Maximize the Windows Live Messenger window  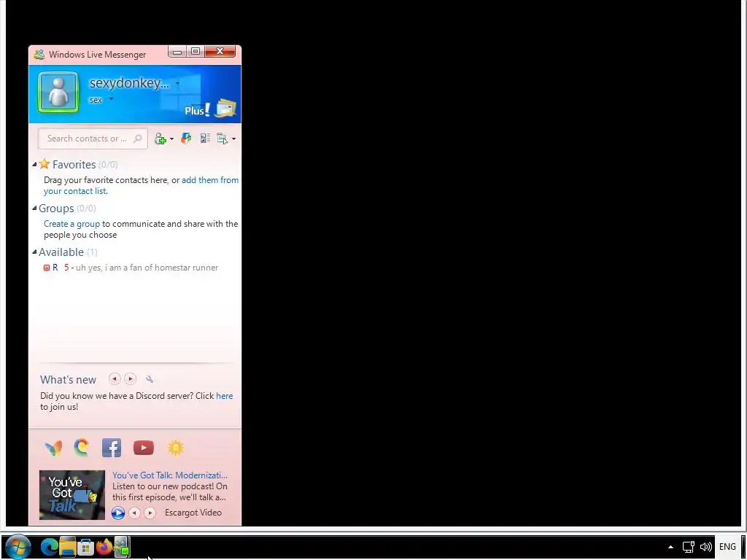point(196,52)
